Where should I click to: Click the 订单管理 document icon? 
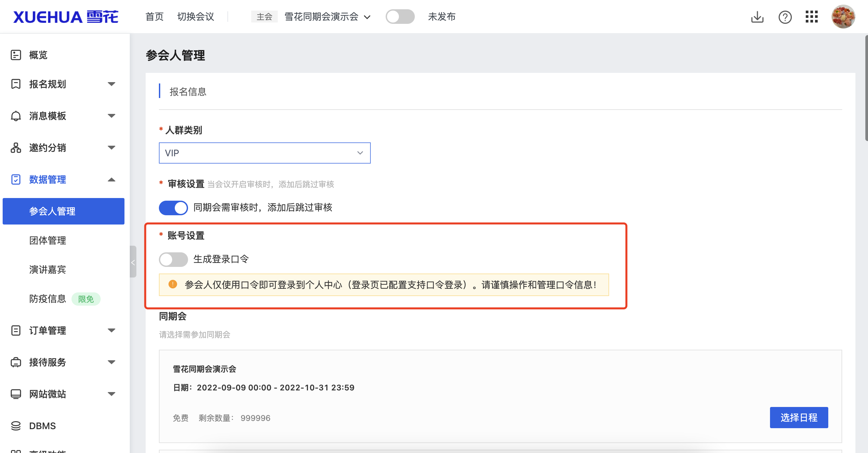[16, 330]
